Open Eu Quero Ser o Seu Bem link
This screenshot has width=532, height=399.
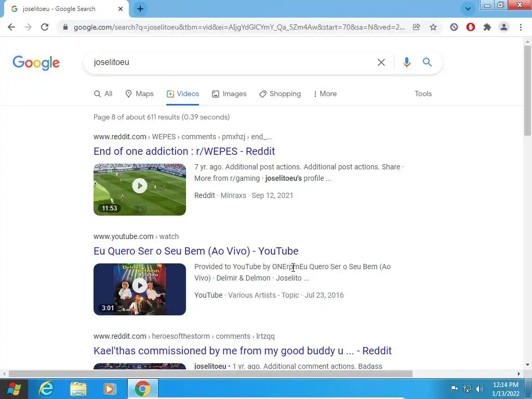[196, 251]
